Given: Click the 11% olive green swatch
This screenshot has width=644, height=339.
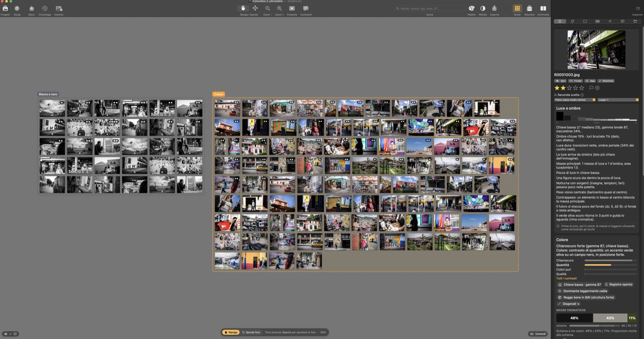Looking at the screenshot, I should [x=632, y=318].
